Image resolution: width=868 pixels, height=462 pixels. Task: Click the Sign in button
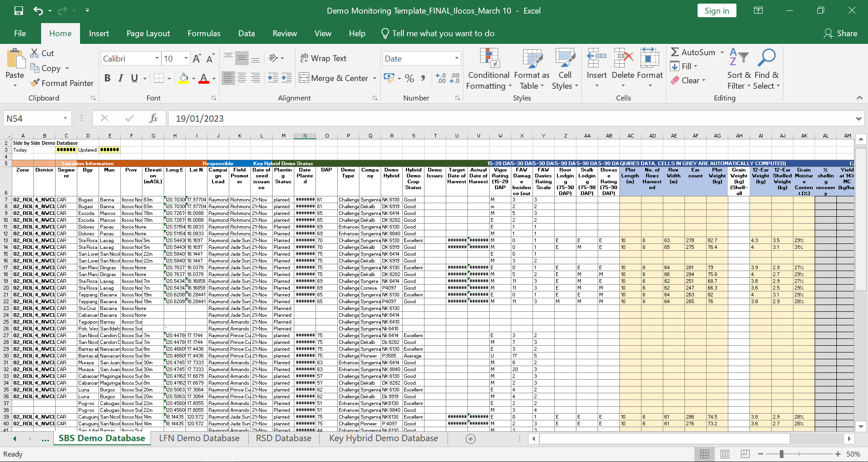(717, 11)
